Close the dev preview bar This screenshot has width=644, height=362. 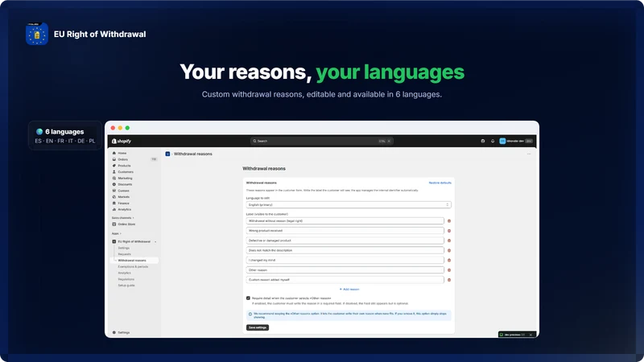point(530,335)
